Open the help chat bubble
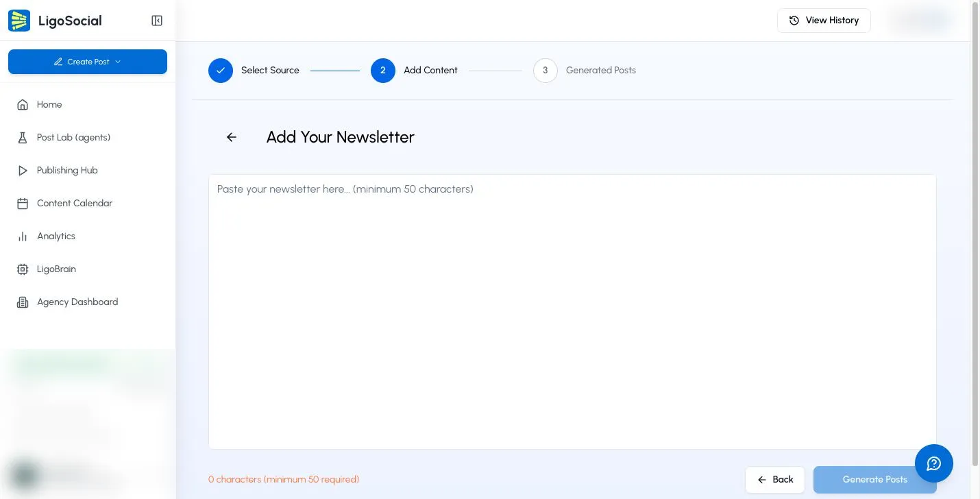 [934, 463]
